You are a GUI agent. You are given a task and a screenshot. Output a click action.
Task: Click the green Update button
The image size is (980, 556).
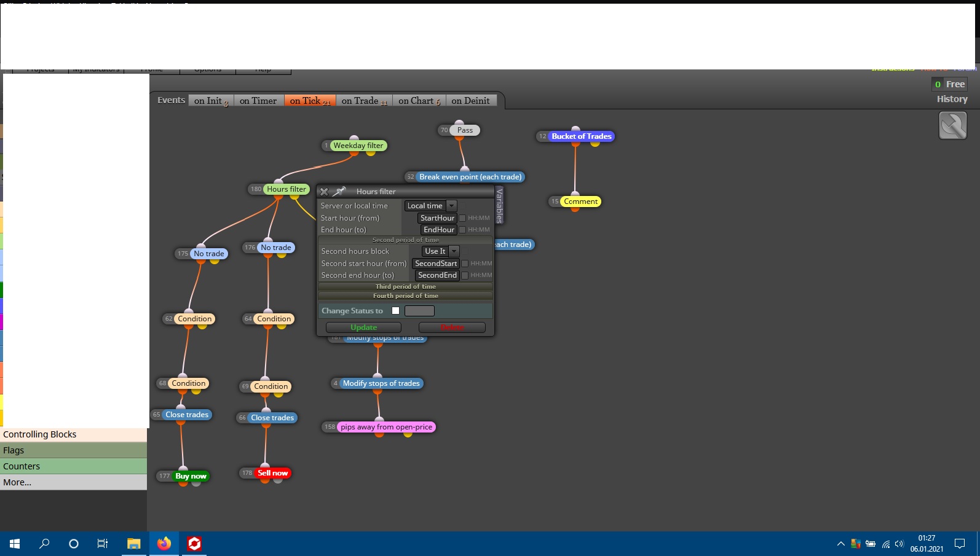point(363,327)
